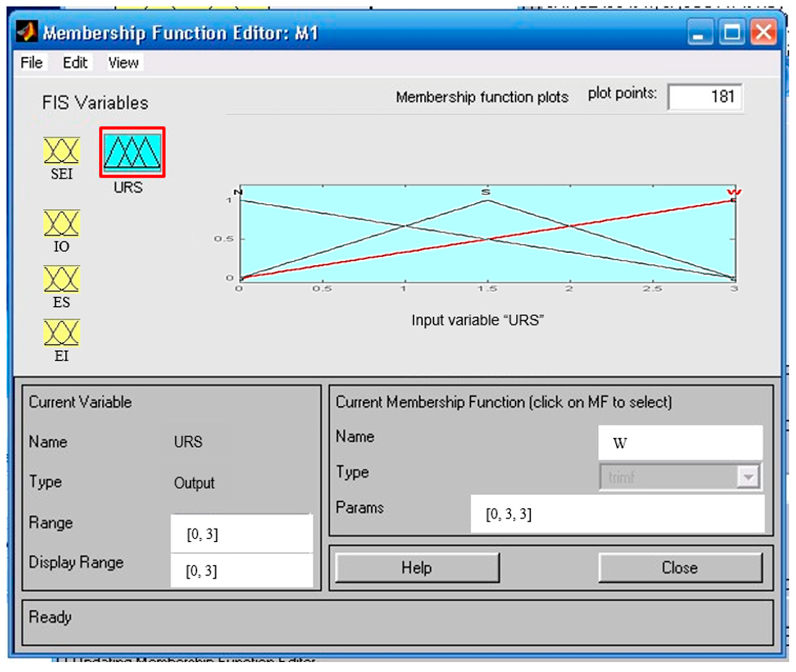Select the N membership function label

[238, 192]
